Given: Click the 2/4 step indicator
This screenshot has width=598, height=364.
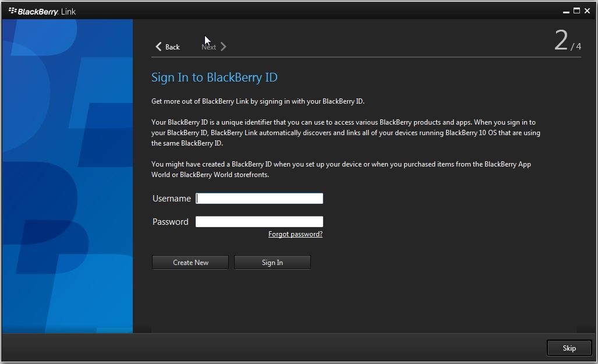Looking at the screenshot, I should pos(567,41).
